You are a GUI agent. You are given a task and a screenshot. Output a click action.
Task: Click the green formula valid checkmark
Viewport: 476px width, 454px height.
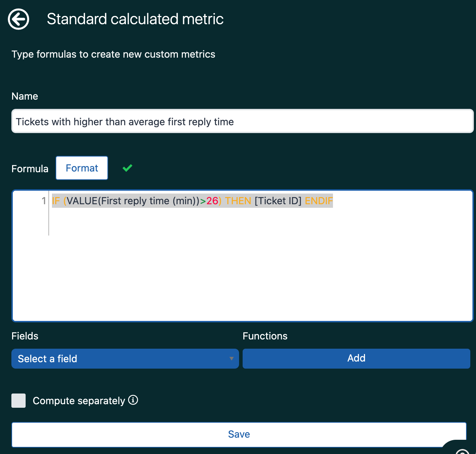coord(127,168)
